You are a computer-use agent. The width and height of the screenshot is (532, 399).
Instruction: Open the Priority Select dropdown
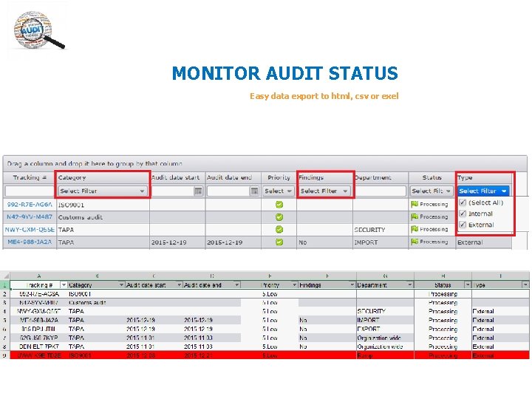click(x=279, y=191)
